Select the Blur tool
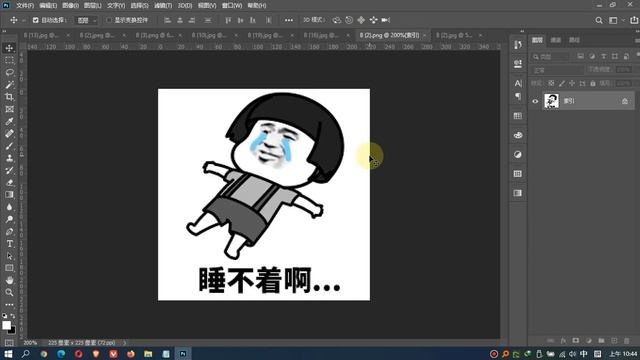This screenshot has height=360, width=640. (9, 207)
